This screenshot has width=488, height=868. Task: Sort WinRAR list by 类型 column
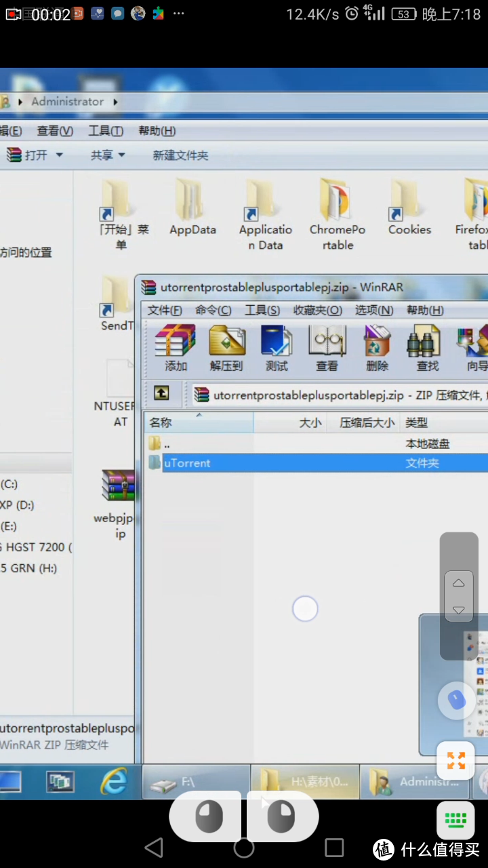[x=444, y=422]
